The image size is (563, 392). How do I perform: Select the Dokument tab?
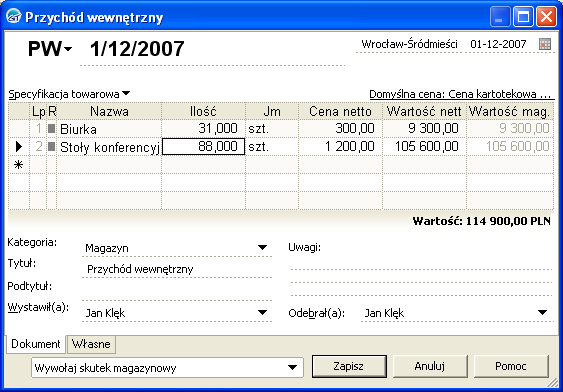click(36, 344)
